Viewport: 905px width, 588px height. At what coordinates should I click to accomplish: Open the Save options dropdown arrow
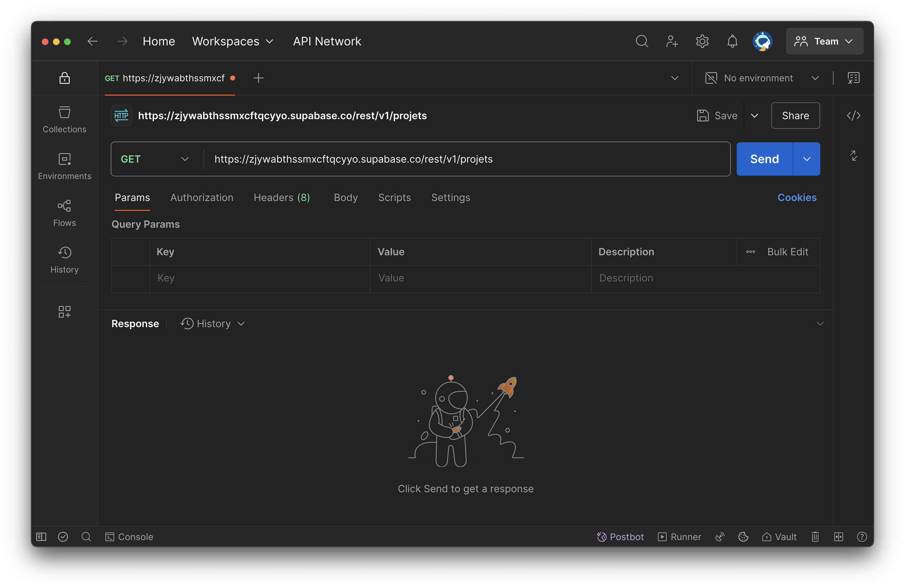click(x=755, y=116)
